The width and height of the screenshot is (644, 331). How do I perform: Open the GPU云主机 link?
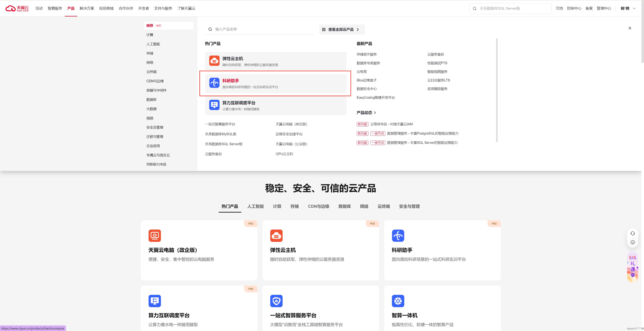[x=284, y=154]
